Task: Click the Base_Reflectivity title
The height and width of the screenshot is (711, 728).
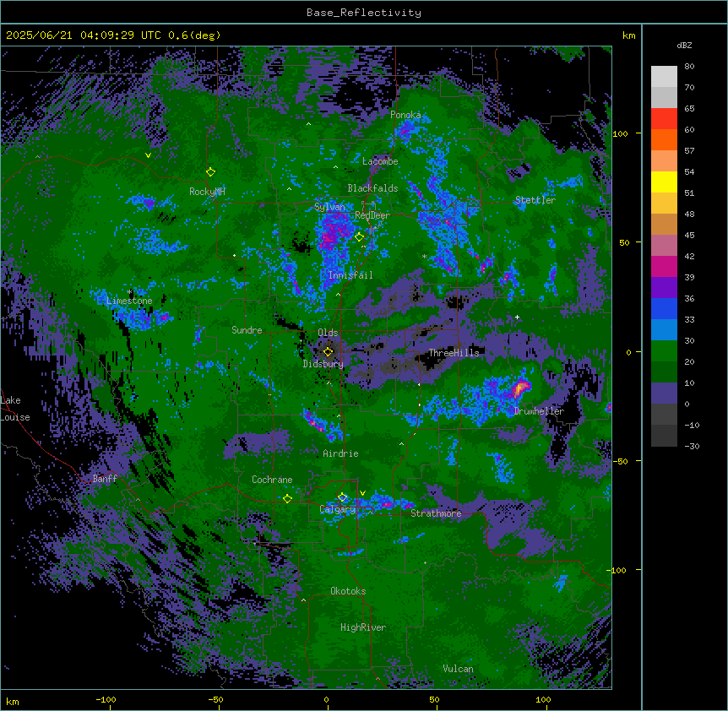Action: 364,13
